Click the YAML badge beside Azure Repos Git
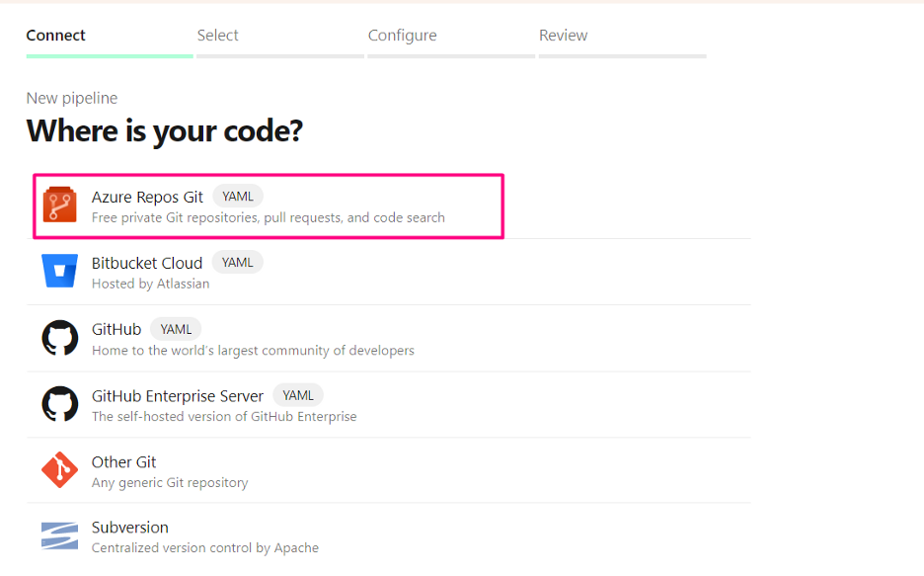Screen dimensions: 924x576 tap(237, 196)
